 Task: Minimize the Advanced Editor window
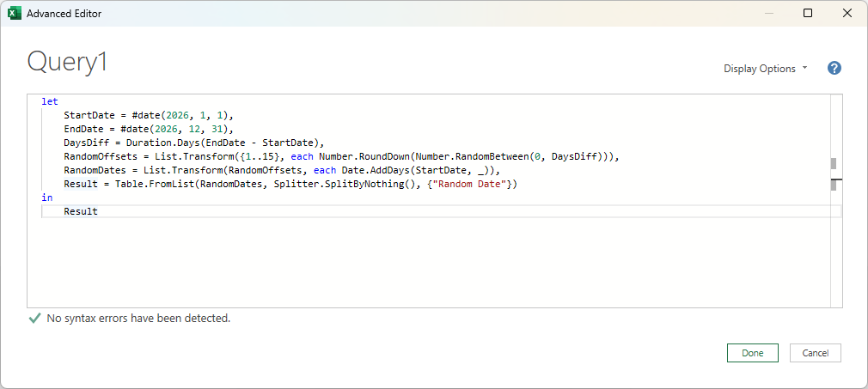coord(768,13)
